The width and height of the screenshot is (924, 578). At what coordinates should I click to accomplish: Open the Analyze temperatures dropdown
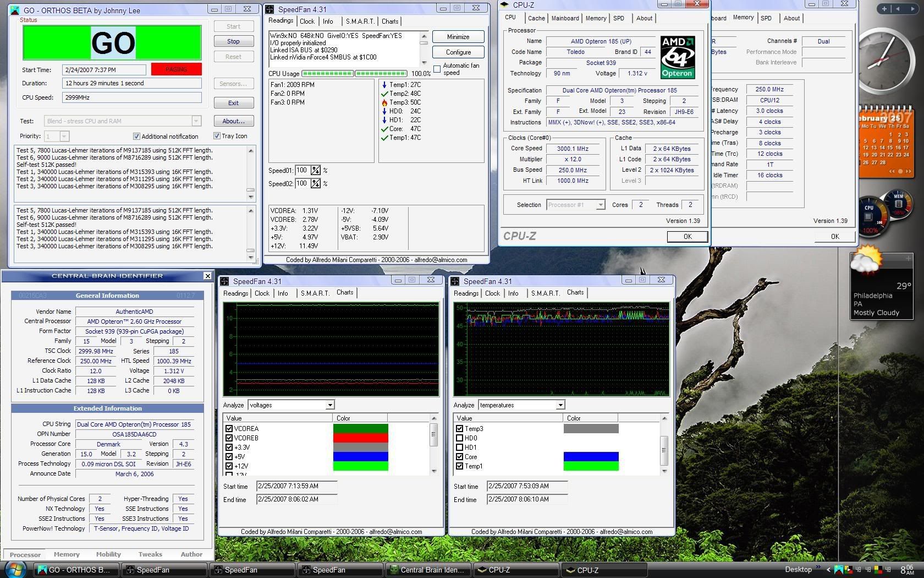pyautogui.click(x=560, y=405)
